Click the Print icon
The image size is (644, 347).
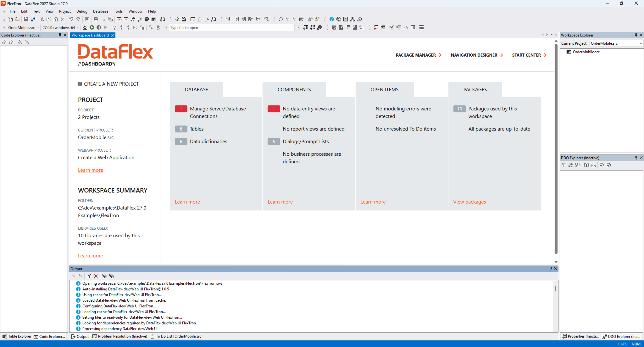coord(96,19)
